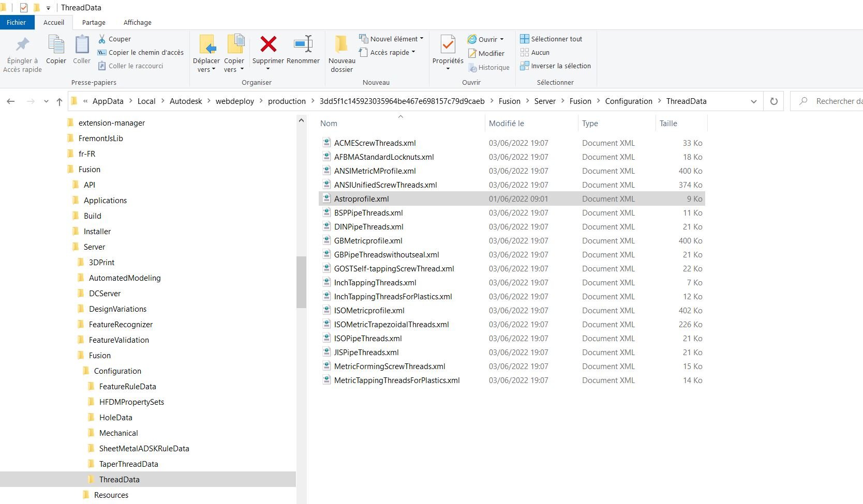Navigate to Autodesk in breadcrumb

186,101
